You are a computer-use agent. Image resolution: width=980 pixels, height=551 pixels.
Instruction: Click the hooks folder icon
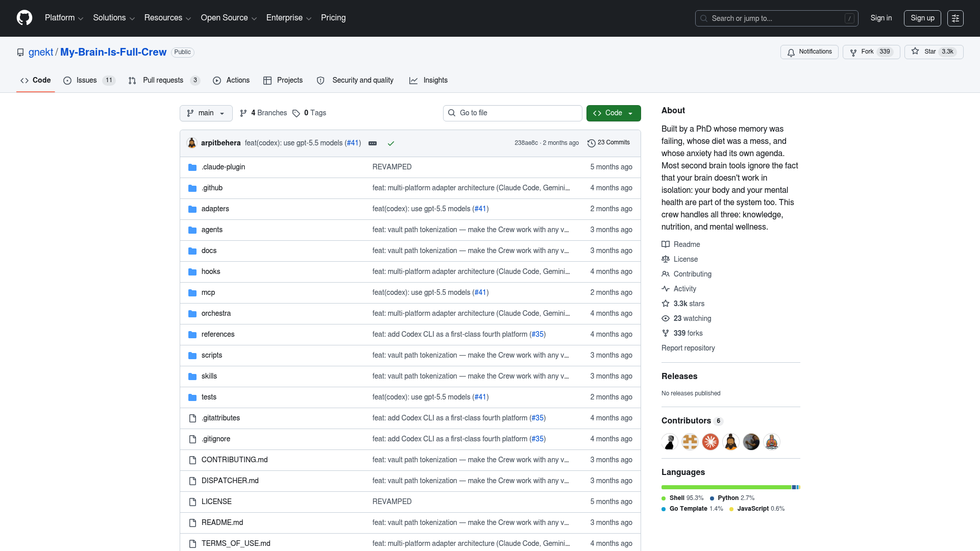[192, 272]
